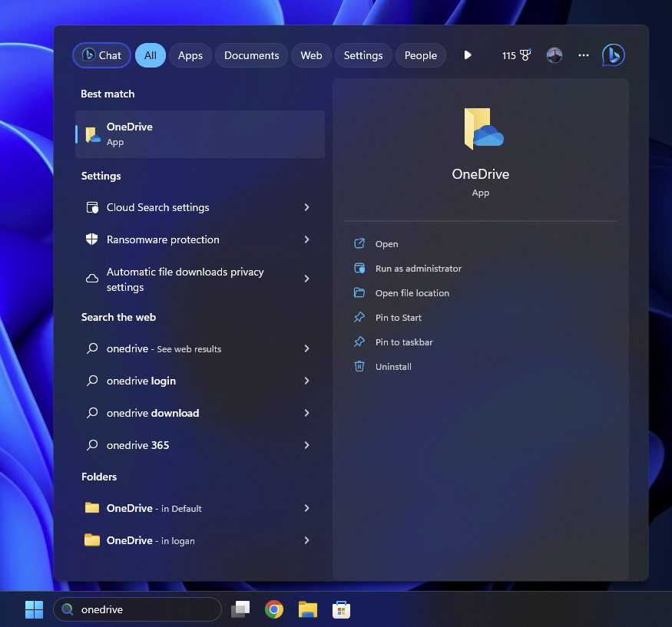Viewport: 672px width, 627px height.
Task: Open File Explorer from the taskbar
Action: pos(308,609)
